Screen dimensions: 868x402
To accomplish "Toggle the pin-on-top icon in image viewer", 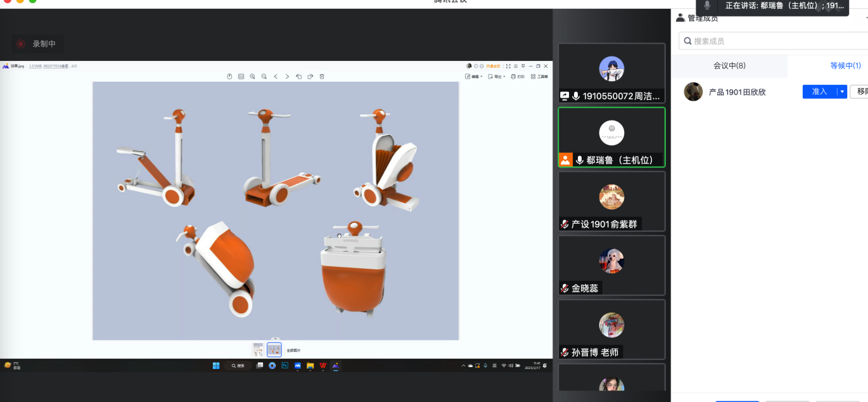I will (x=523, y=66).
